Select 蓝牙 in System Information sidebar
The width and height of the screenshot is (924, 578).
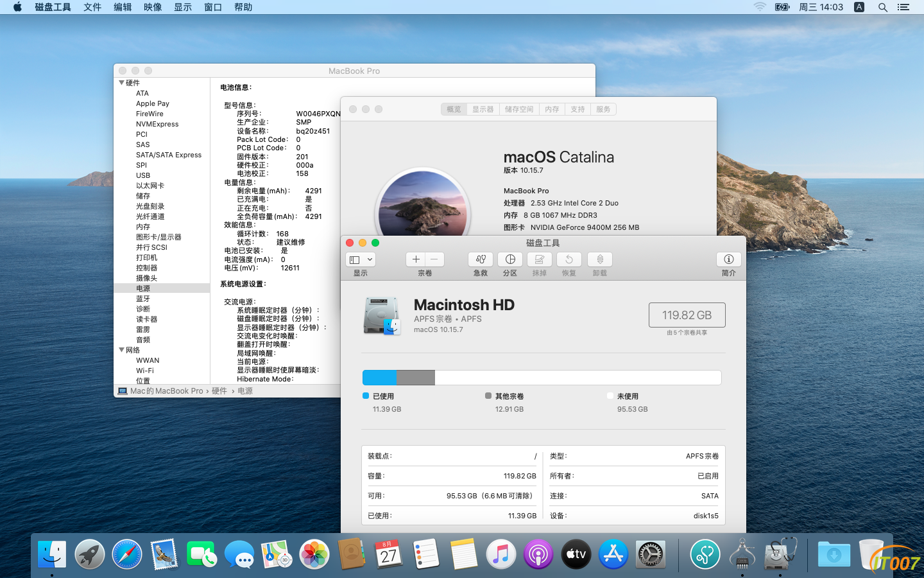click(x=143, y=299)
